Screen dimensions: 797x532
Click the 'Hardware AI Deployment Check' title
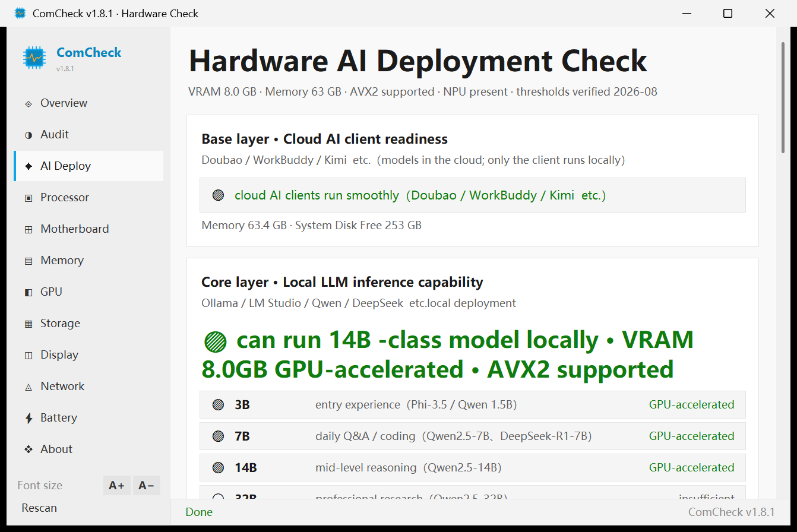(x=418, y=61)
